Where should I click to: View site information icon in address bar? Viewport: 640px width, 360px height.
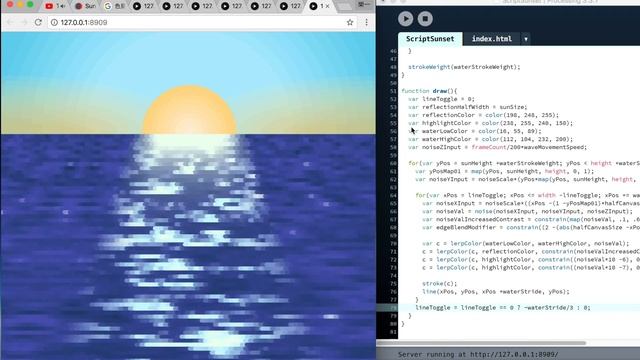point(54,22)
